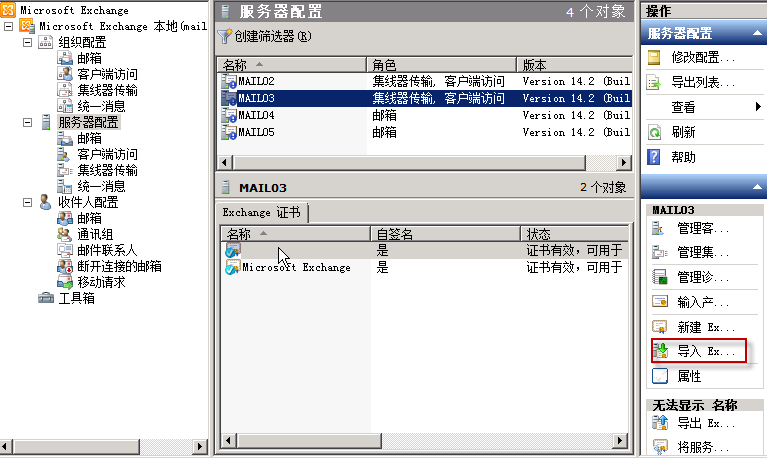Viewport: 767px width, 458px height.
Task: Click the 新建 Ex... certificate icon
Action: tap(660, 326)
